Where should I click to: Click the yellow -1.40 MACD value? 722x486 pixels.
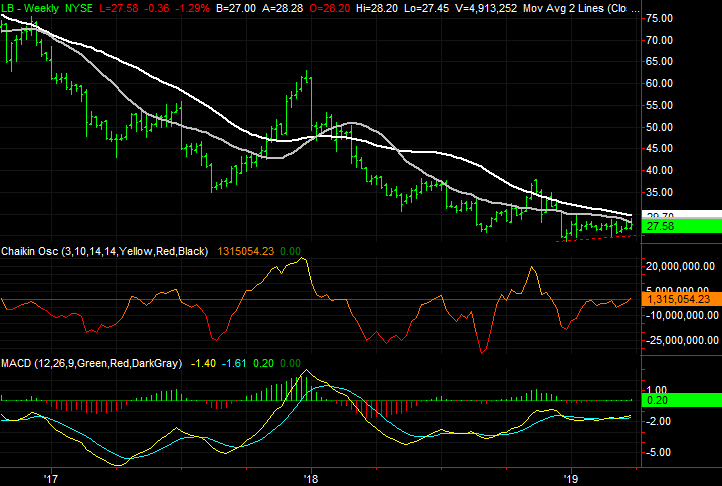[203, 364]
